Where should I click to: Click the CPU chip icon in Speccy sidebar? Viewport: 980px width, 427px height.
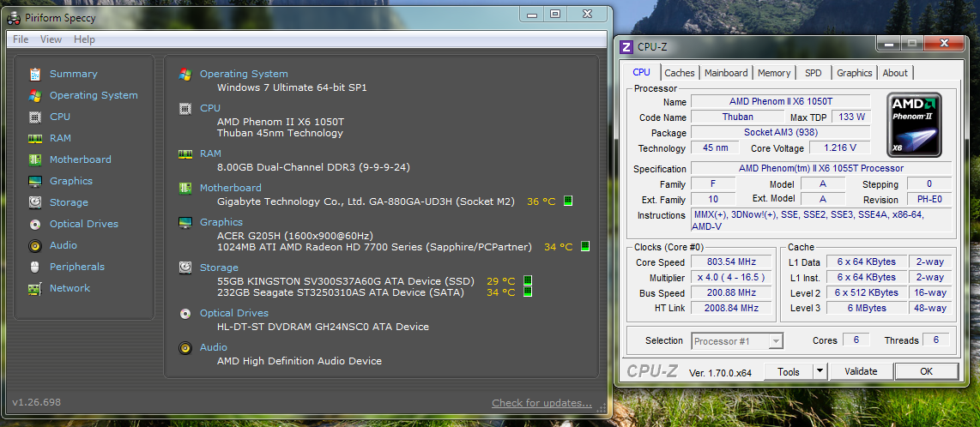[35, 117]
